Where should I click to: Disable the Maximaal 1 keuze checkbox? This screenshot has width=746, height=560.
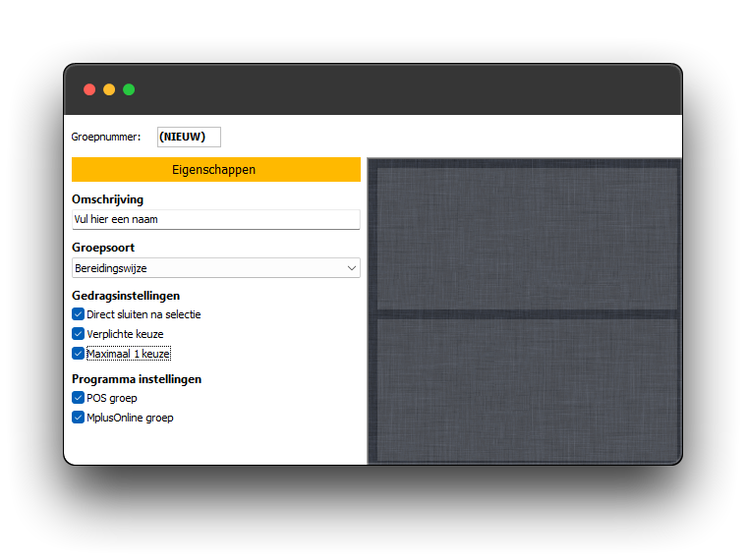click(79, 353)
